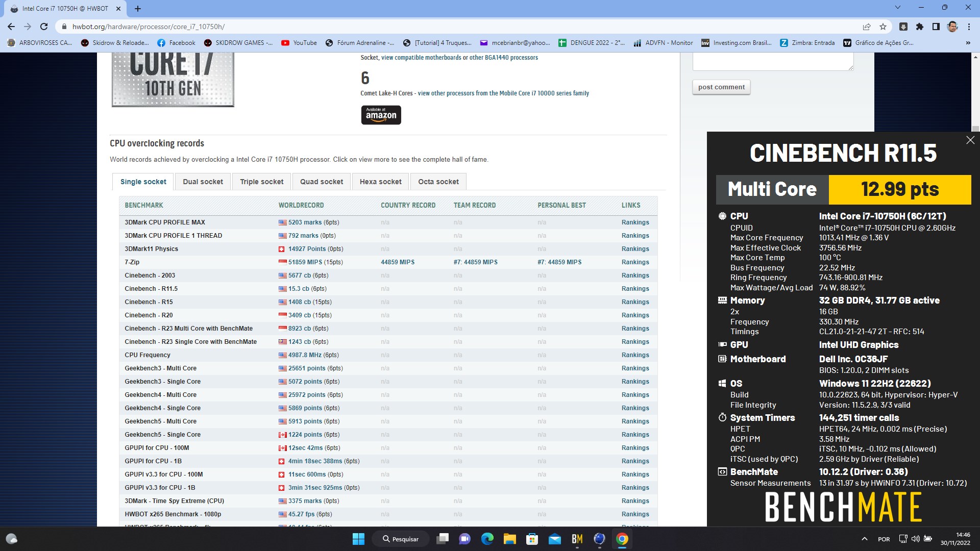
Task: Open 15.3 cb Cinebench R11.5 record
Action: (x=299, y=289)
